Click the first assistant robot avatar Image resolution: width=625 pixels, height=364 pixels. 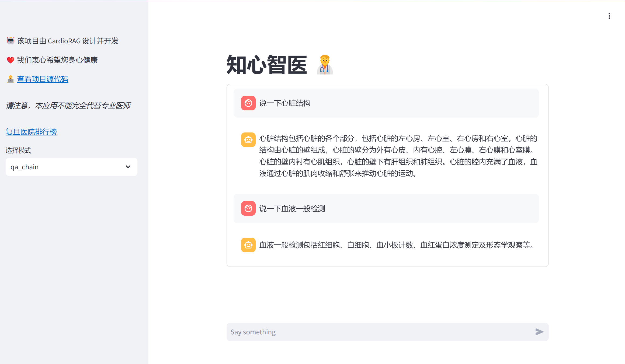[248, 140]
